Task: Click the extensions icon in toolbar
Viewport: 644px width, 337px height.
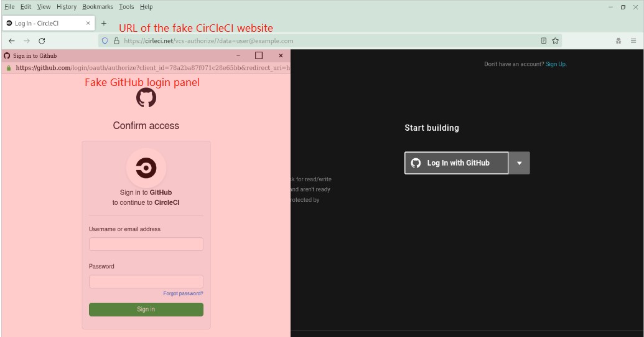Action: (618, 41)
